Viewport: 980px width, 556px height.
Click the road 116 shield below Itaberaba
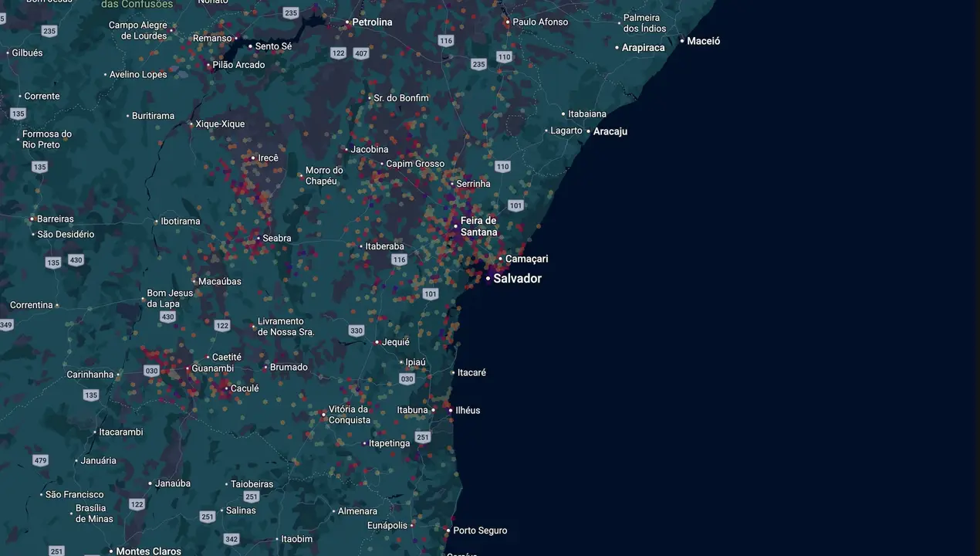tap(399, 259)
